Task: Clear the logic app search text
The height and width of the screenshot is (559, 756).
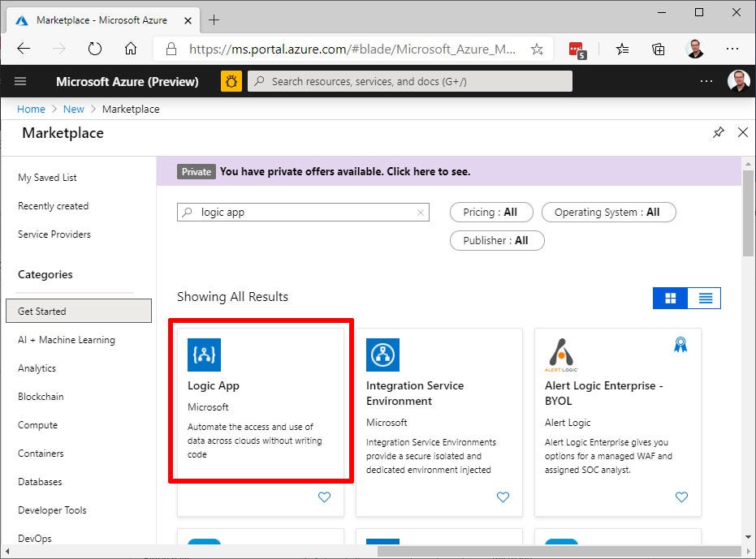Action: [421, 213]
